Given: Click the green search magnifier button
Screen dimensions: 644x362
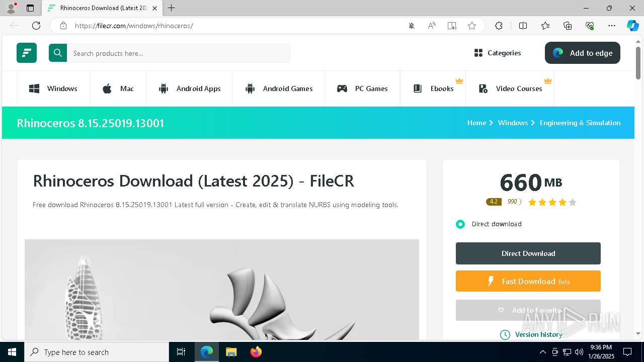Looking at the screenshot, I should pos(58,53).
